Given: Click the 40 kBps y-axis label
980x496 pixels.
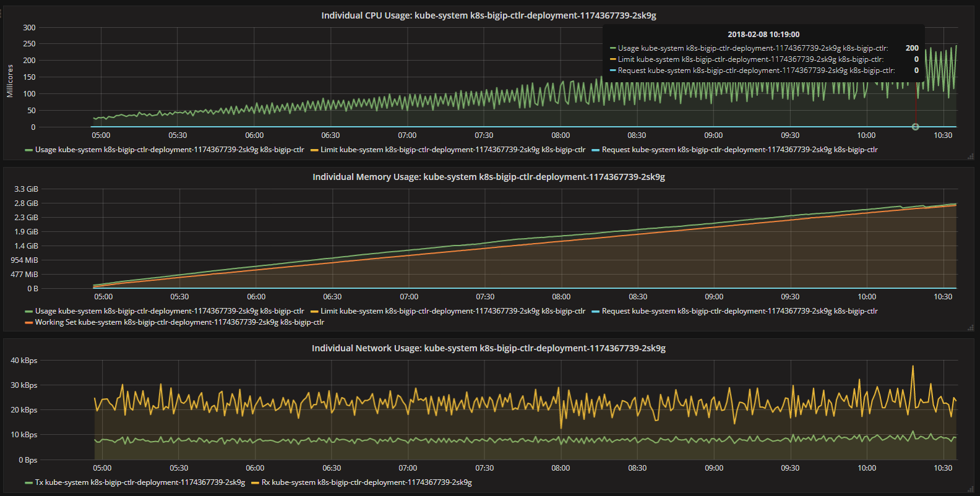Looking at the screenshot, I should [x=24, y=361].
